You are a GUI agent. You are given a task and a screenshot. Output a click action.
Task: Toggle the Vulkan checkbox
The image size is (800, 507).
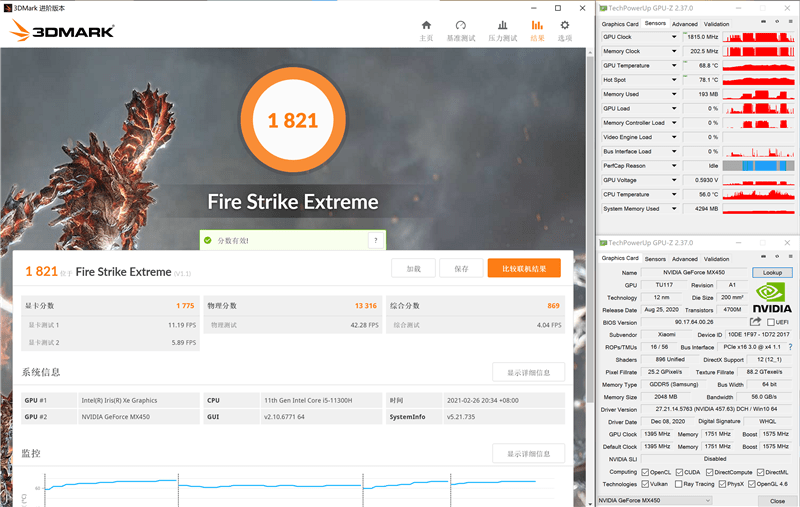coord(645,484)
